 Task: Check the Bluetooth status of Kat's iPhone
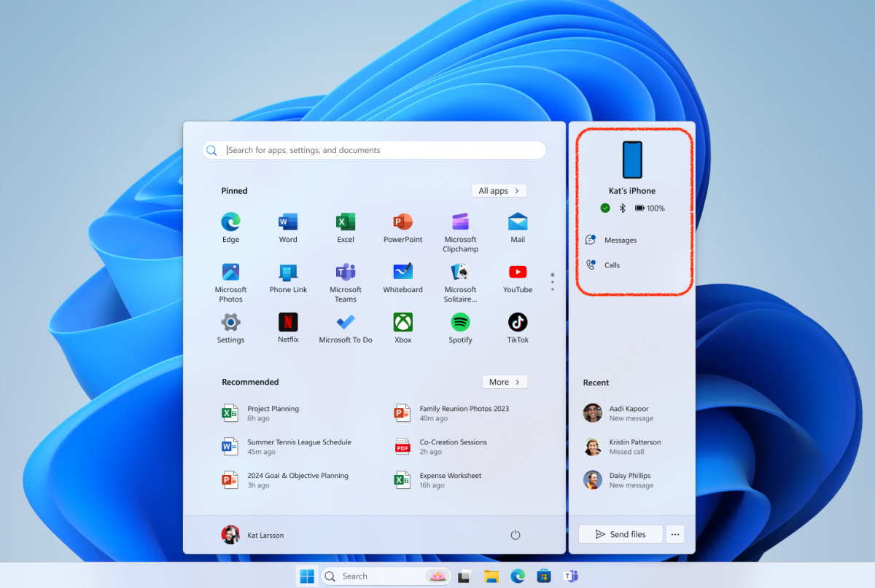click(x=623, y=208)
